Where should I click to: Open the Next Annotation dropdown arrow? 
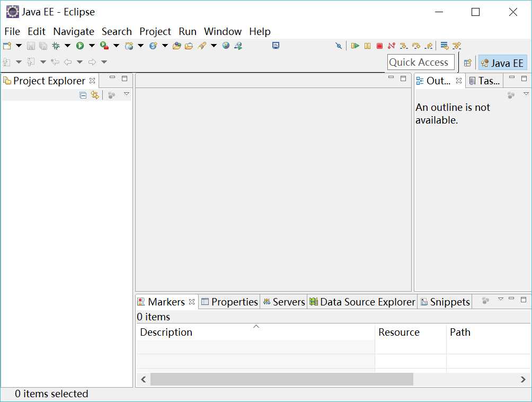(19, 62)
